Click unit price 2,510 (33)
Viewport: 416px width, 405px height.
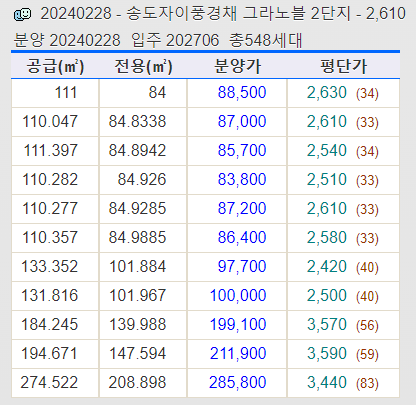click(343, 180)
